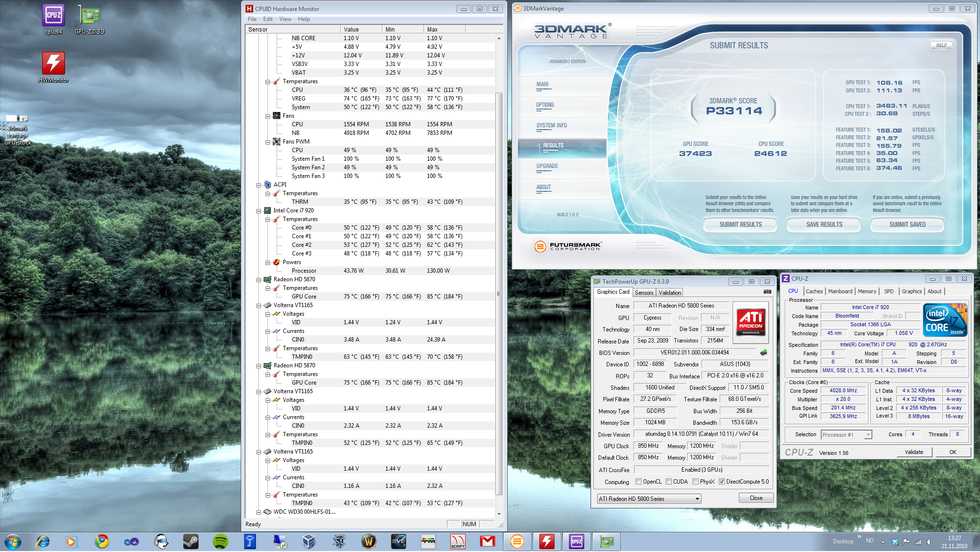The height and width of the screenshot is (552, 980).
Task: Collapse the ACPI tree node
Action: [x=259, y=185]
